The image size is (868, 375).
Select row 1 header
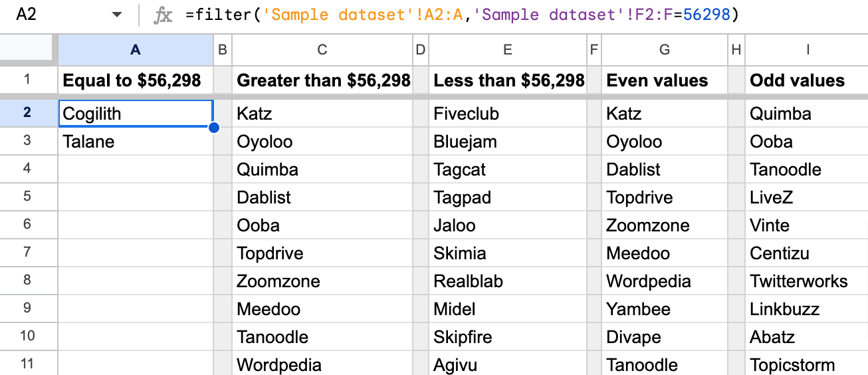(x=29, y=80)
